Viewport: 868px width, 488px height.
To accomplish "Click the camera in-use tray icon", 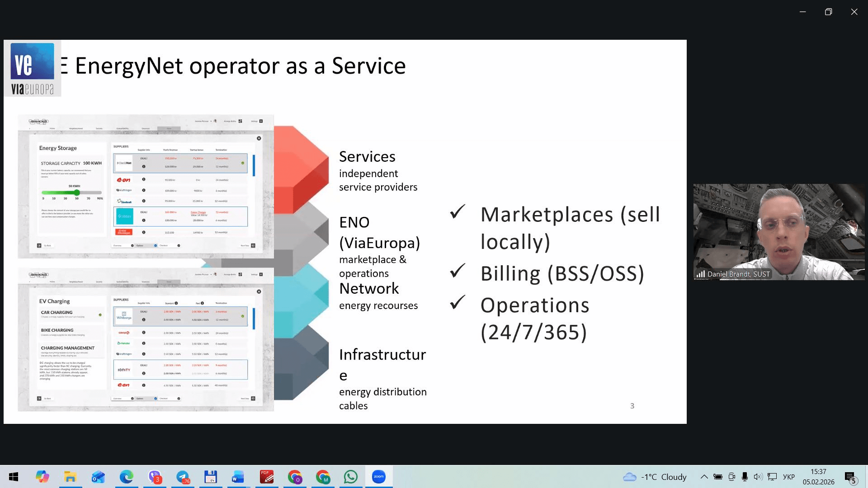I will point(731,477).
